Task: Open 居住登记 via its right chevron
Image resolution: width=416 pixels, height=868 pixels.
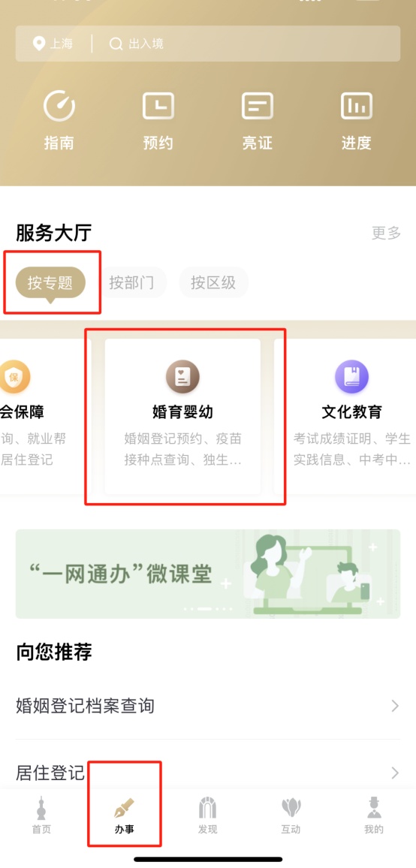Action: pyautogui.click(x=395, y=773)
